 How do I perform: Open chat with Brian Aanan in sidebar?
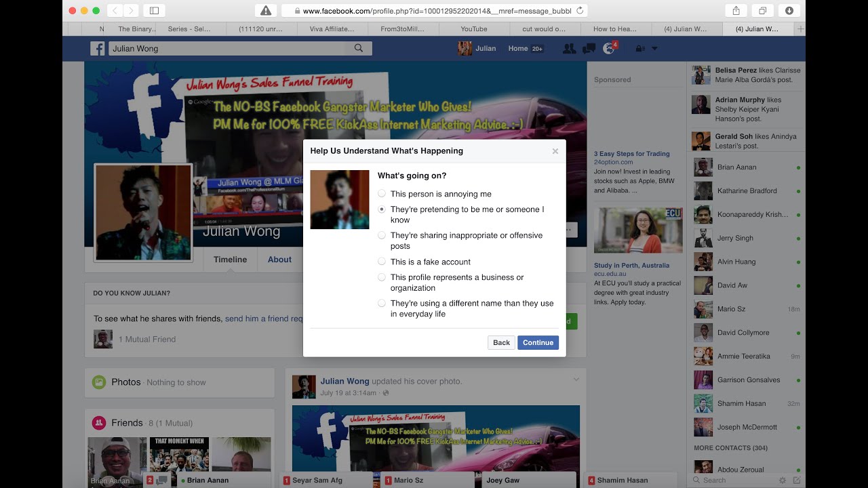point(746,167)
